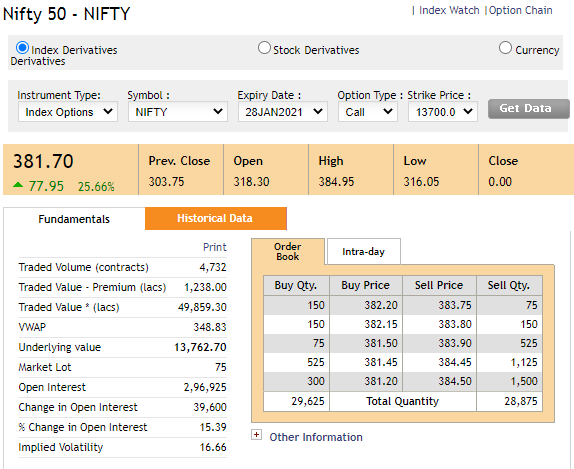The image size is (574, 469).
Task: Open the Strike Price dropdown 13700.0
Action: (x=443, y=112)
